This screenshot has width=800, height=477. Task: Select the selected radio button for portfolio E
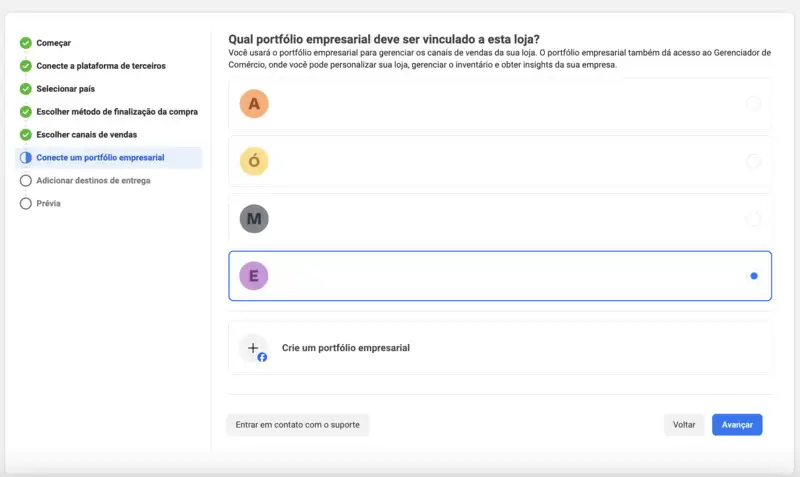pyautogui.click(x=753, y=276)
